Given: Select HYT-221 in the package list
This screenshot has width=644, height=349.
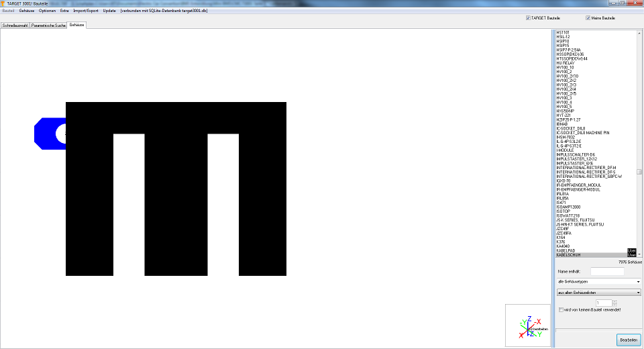Looking at the screenshot, I should (x=563, y=115).
